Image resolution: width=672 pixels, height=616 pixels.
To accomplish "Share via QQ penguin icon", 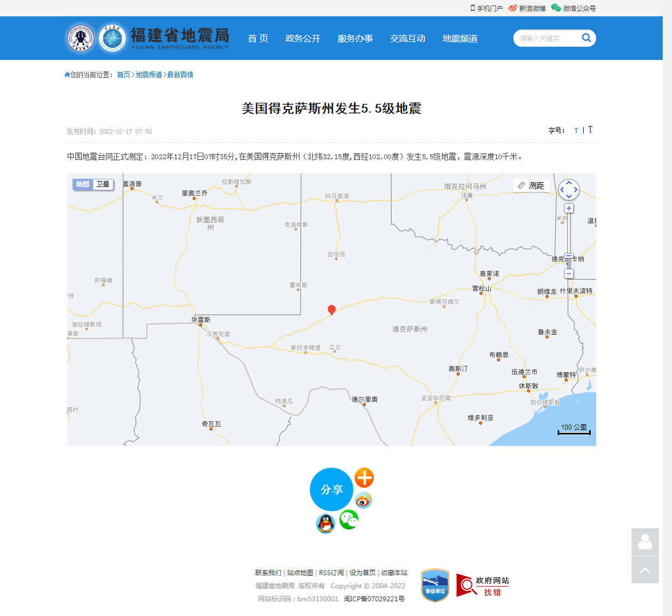I will (326, 524).
